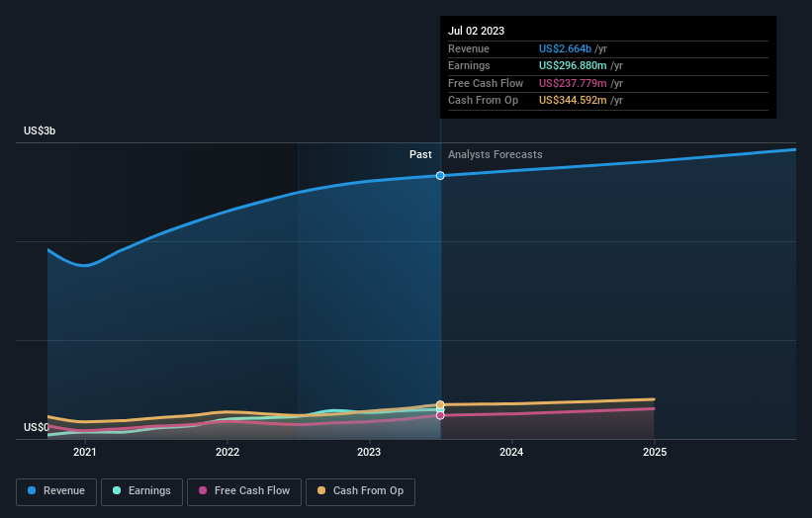Click the Earnings row label in tooltip

click(469, 65)
